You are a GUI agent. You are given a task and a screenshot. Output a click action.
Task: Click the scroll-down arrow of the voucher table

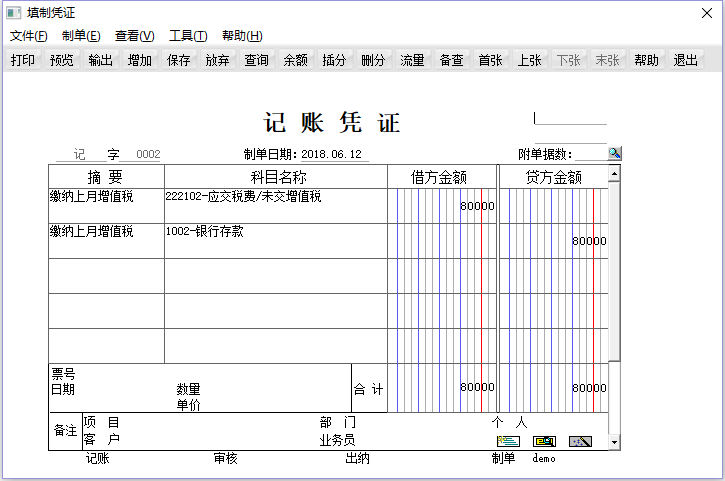pos(614,442)
